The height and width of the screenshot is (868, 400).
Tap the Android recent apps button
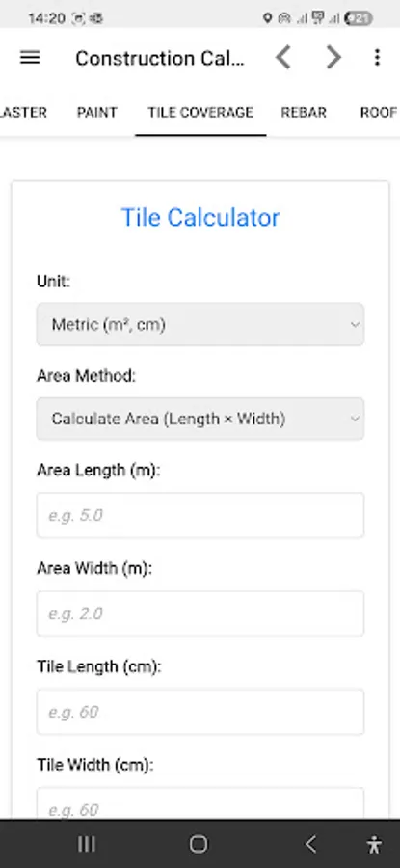(87, 844)
